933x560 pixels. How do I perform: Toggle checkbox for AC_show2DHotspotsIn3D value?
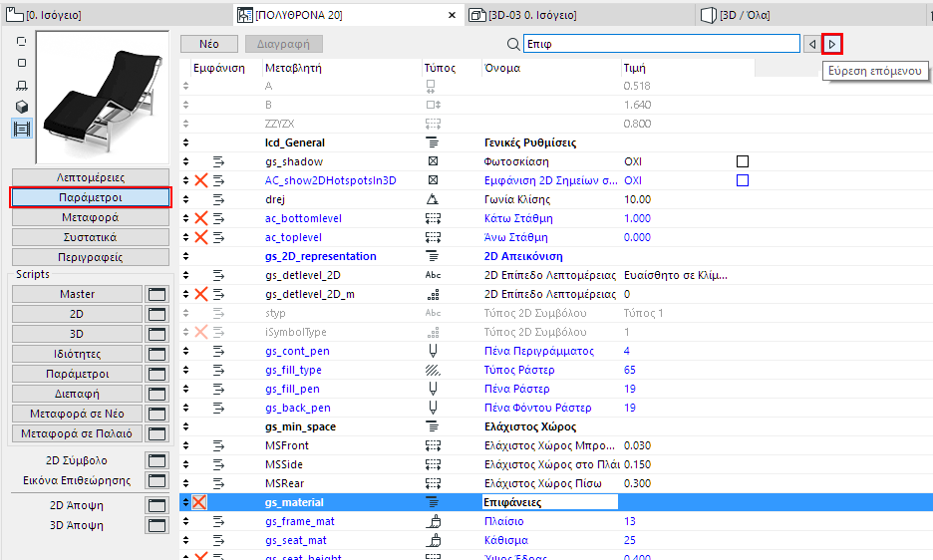tap(743, 180)
